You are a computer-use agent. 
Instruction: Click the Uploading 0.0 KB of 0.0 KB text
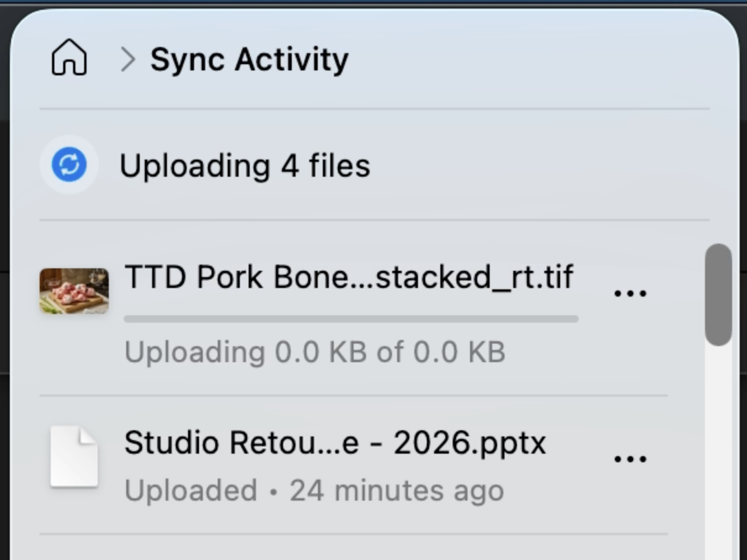point(315,352)
